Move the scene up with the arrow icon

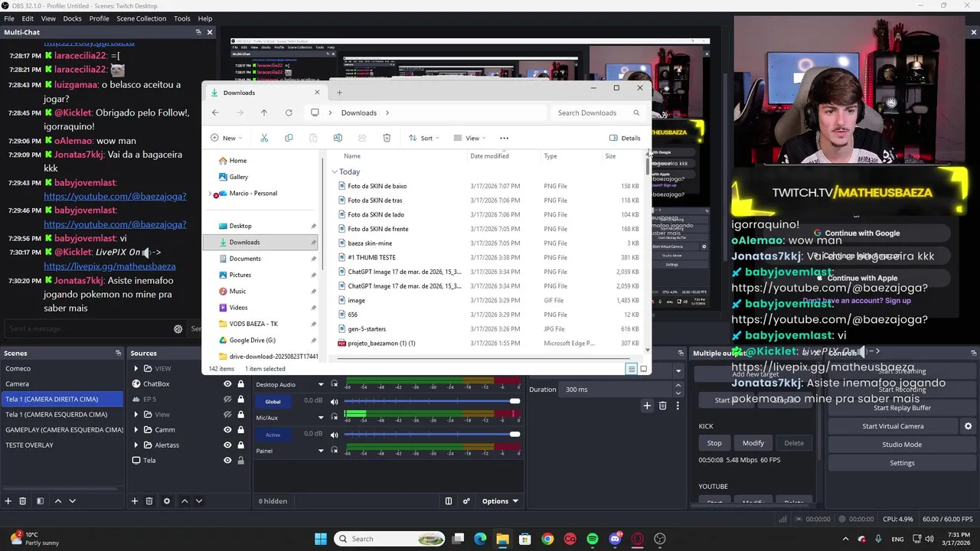57,501
